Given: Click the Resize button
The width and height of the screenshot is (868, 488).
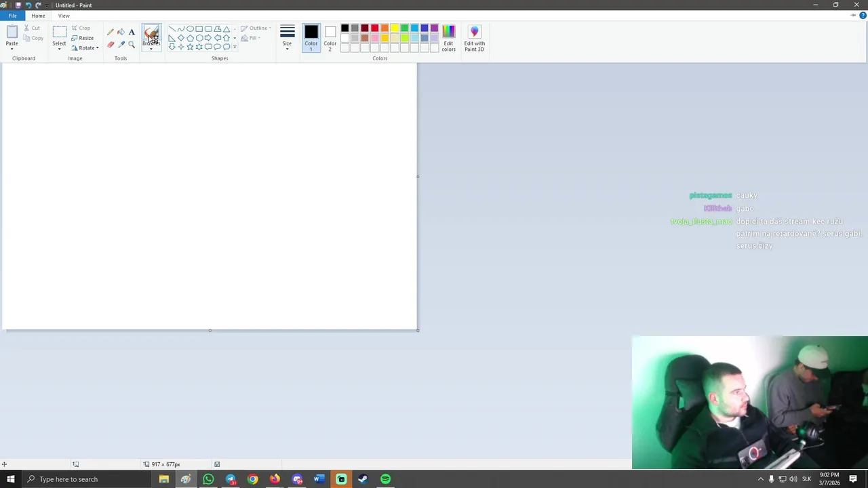Looking at the screenshot, I should pos(82,38).
